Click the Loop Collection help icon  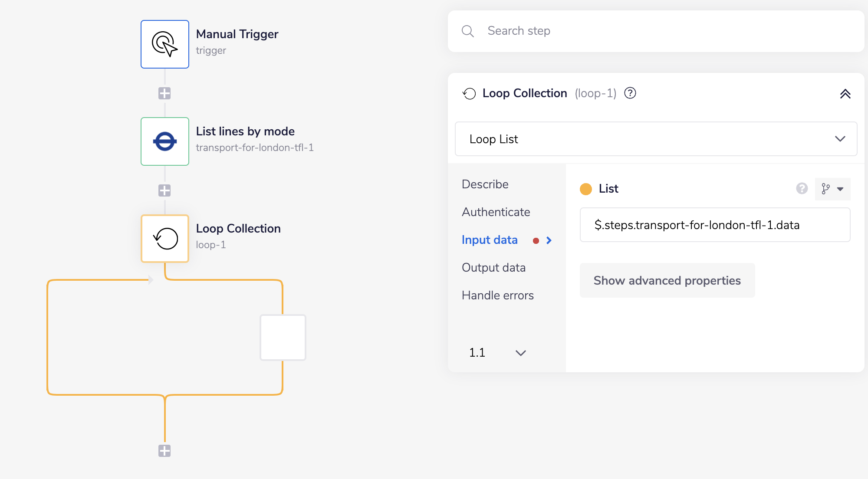tap(630, 93)
